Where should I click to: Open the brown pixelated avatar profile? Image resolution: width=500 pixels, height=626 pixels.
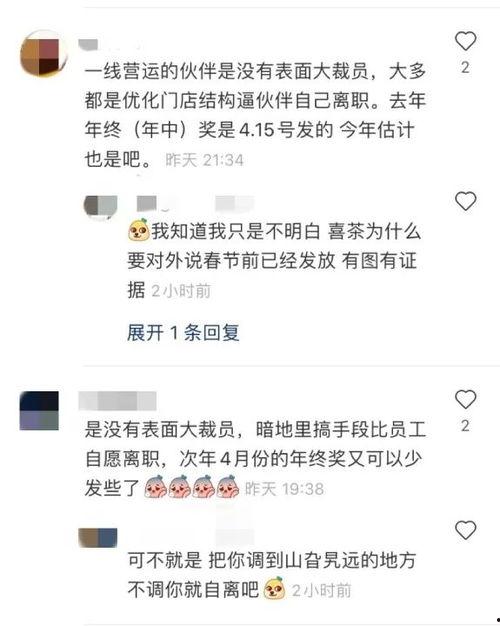[43, 53]
